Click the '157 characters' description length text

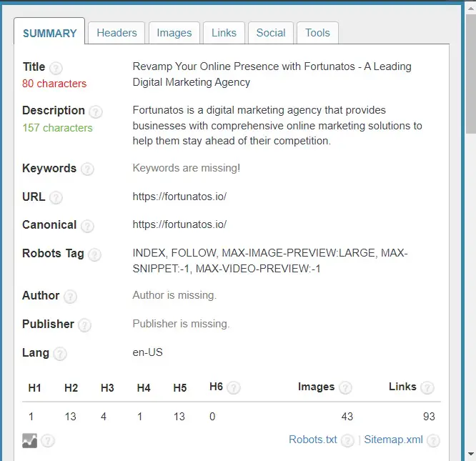(57, 128)
